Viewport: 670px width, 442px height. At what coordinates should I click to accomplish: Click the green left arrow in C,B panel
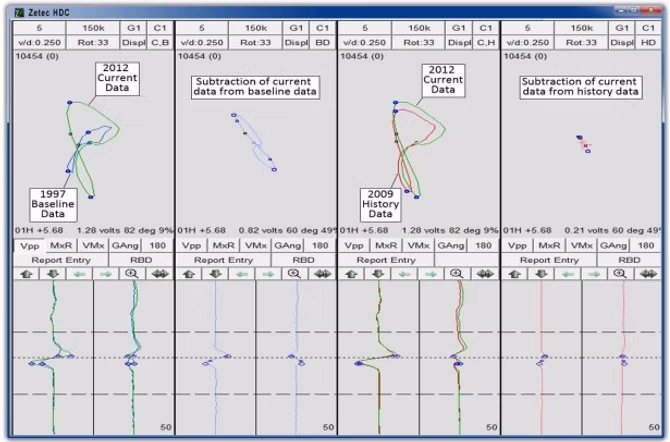79,274
